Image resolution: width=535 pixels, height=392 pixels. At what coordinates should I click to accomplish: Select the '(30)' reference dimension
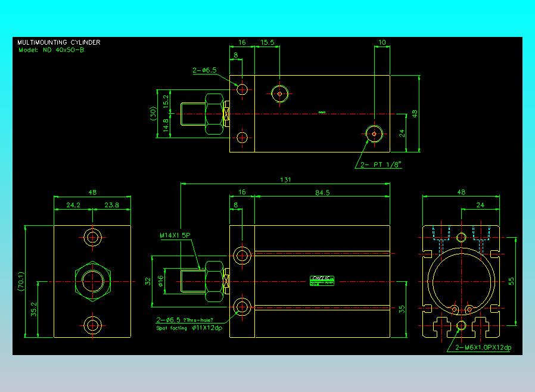point(153,114)
